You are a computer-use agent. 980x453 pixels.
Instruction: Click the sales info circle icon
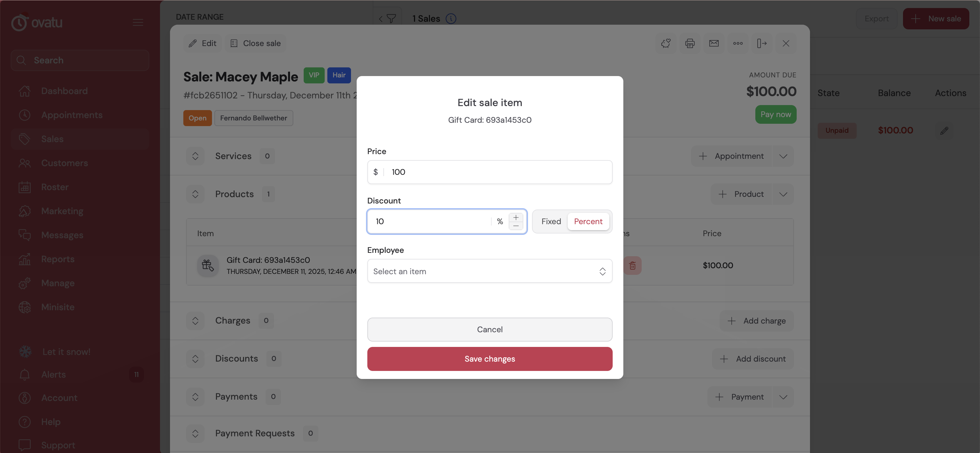pyautogui.click(x=451, y=18)
